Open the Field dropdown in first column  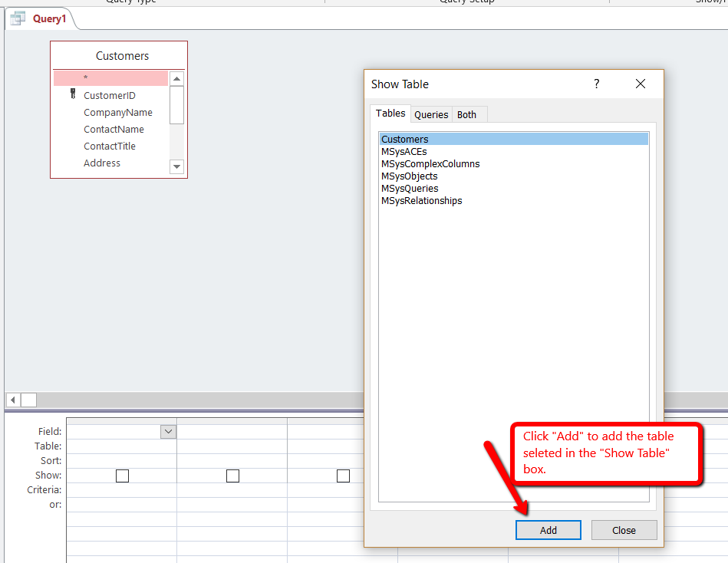[x=168, y=432]
